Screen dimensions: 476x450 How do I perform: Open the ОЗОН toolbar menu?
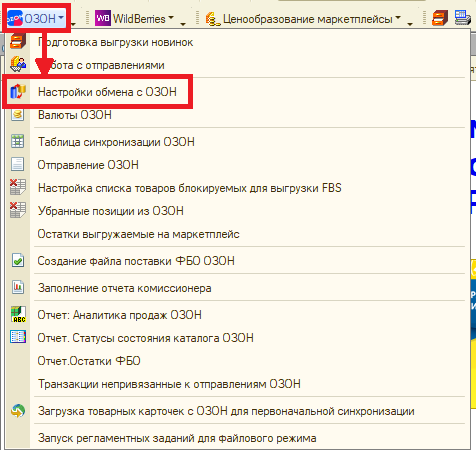[x=36, y=19]
